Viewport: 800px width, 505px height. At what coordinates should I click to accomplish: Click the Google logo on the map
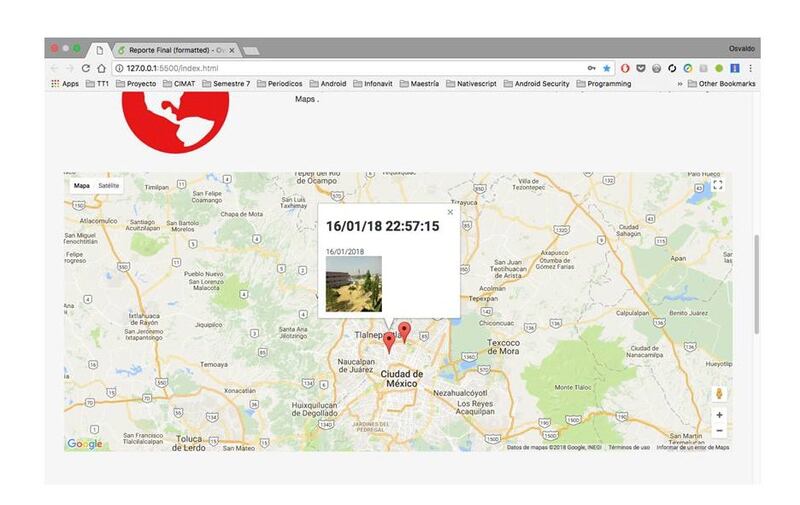click(x=85, y=443)
